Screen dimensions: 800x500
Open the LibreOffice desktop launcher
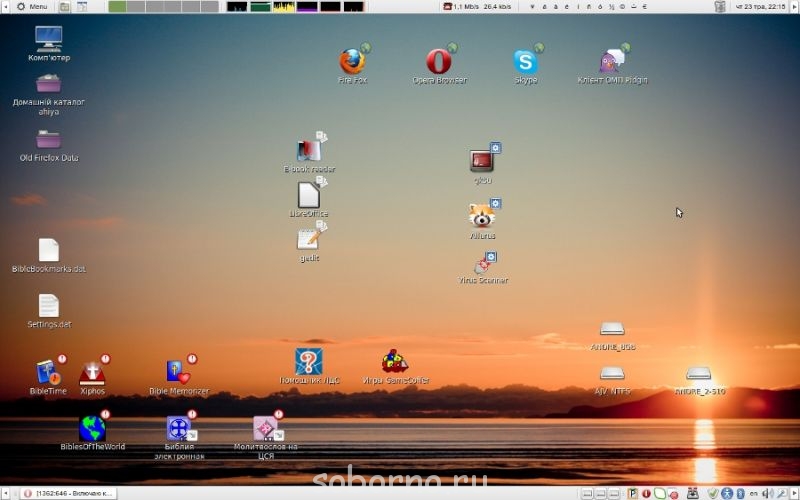[x=309, y=195]
